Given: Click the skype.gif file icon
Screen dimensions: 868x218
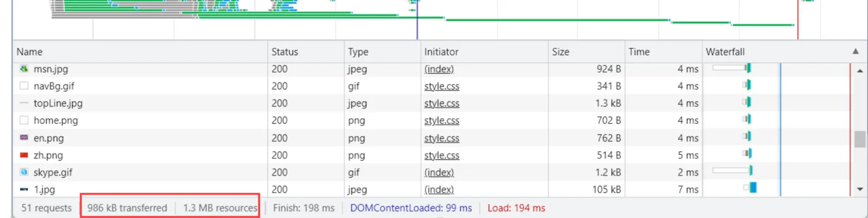Looking at the screenshot, I should pyautogui.click(x=24, y=172).
